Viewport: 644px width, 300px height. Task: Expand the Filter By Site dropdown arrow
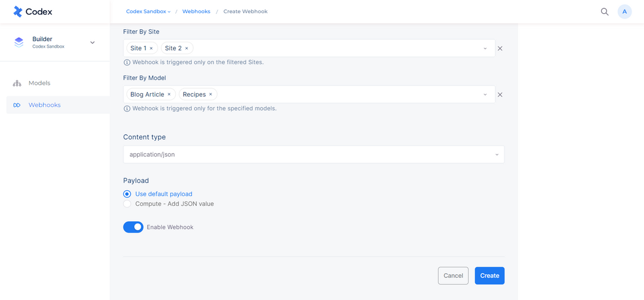pyautogui.click(x=485, y=48)
